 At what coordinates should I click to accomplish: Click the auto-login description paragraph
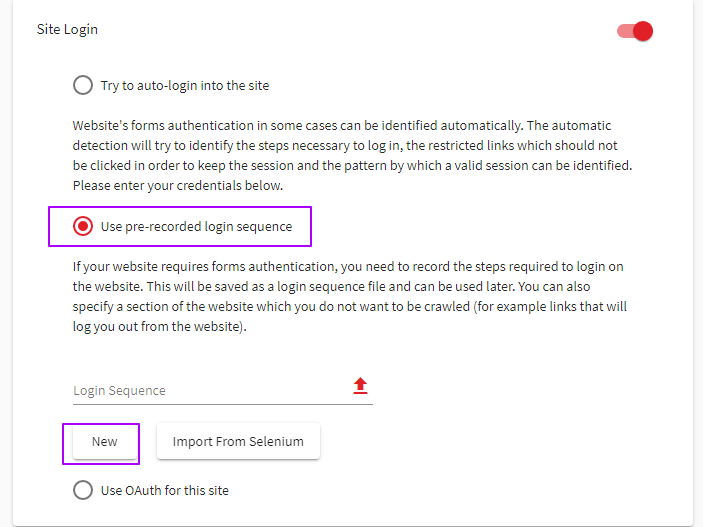(x=352, y=155)
